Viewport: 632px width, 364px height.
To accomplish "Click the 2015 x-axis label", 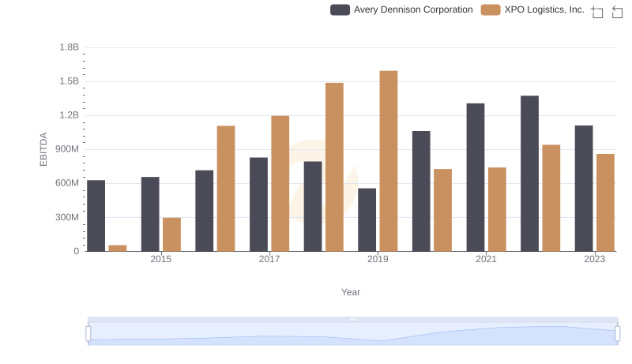I will coord(161,259).
